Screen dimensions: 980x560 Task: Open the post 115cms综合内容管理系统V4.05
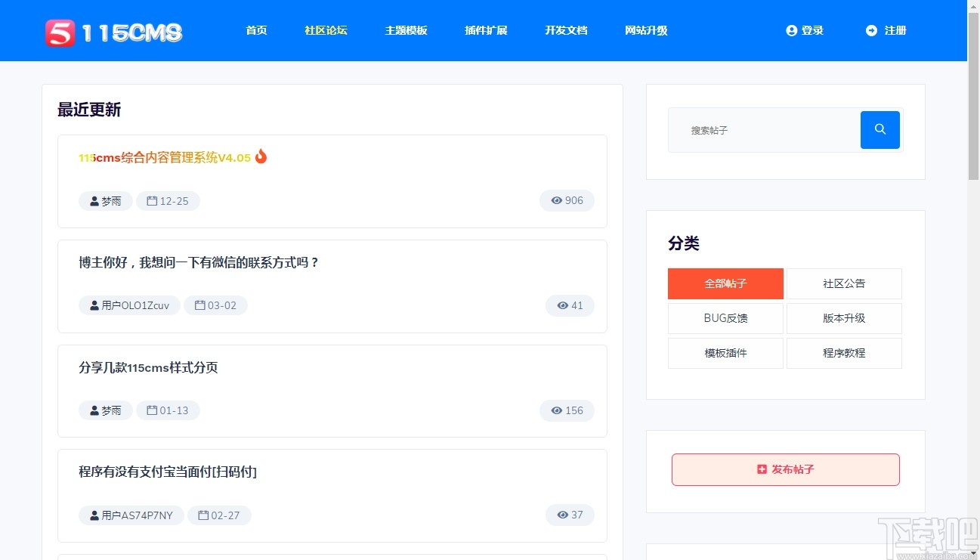click(x=165, y=158)
